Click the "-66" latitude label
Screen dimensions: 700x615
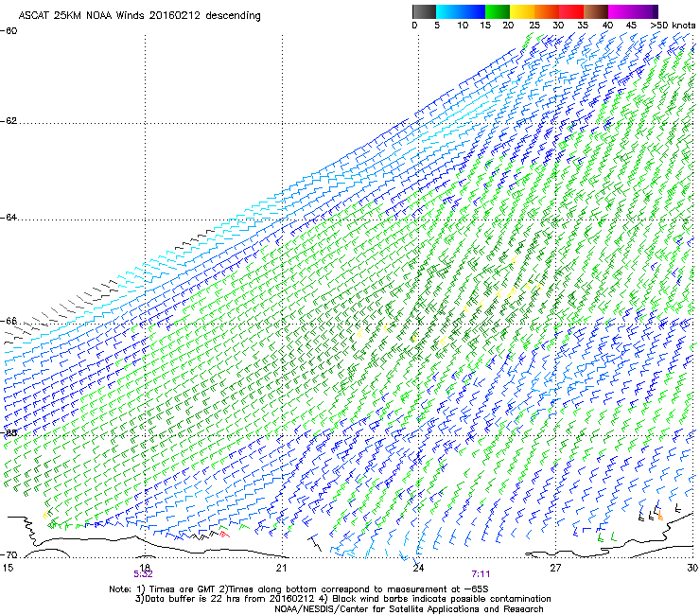9,321
